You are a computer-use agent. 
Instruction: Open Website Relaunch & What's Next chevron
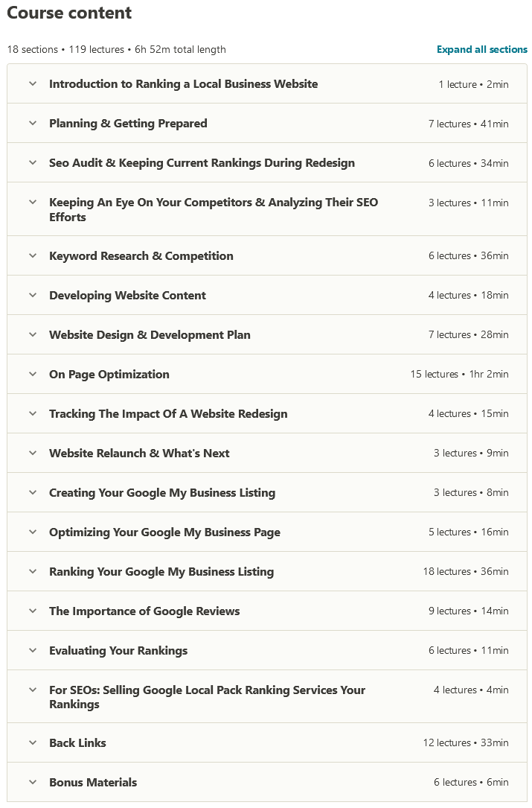pos(33,453)
